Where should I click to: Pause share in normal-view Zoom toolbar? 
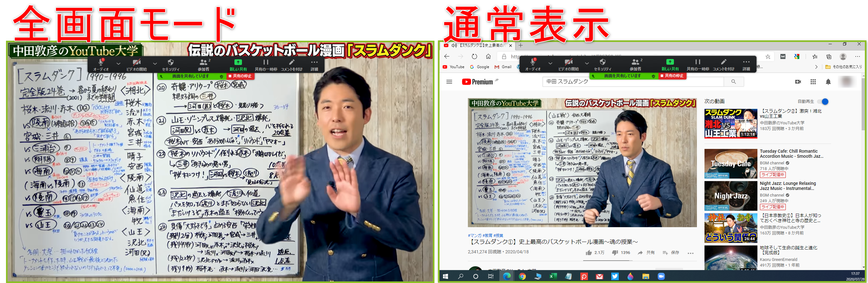(x=698, y=64)
